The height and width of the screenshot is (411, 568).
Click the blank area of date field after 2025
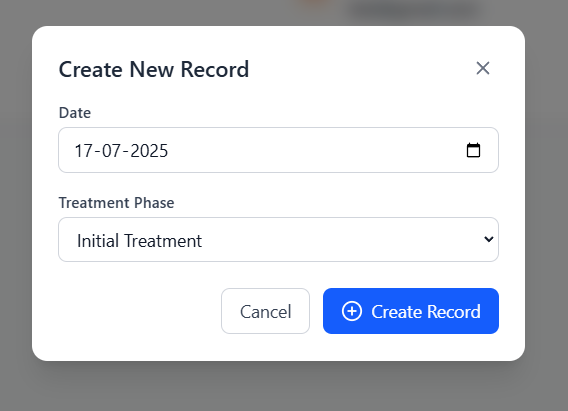click(315, 150)
